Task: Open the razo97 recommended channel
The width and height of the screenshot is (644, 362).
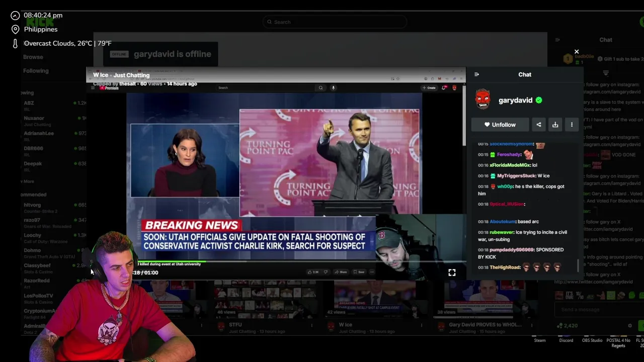Action: coord(53,222)
